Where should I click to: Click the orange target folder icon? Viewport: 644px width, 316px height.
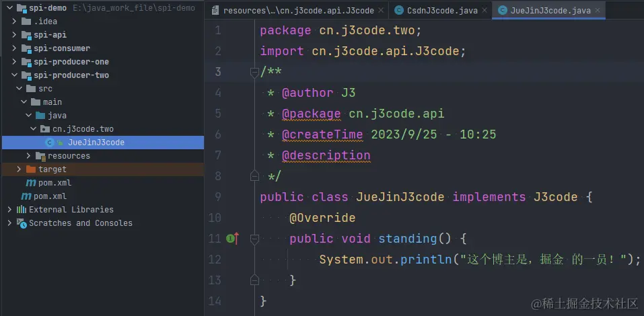coord(31,169)
